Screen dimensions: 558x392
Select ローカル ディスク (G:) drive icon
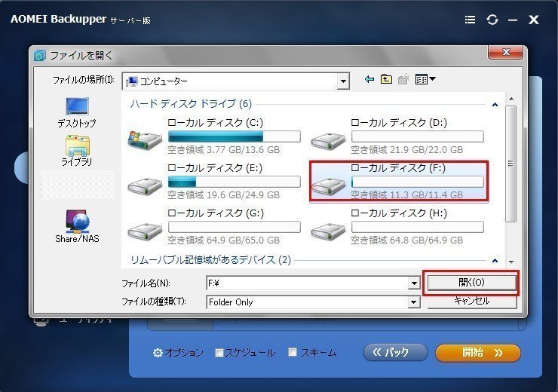pyautogui.click(x=145, y=231)
